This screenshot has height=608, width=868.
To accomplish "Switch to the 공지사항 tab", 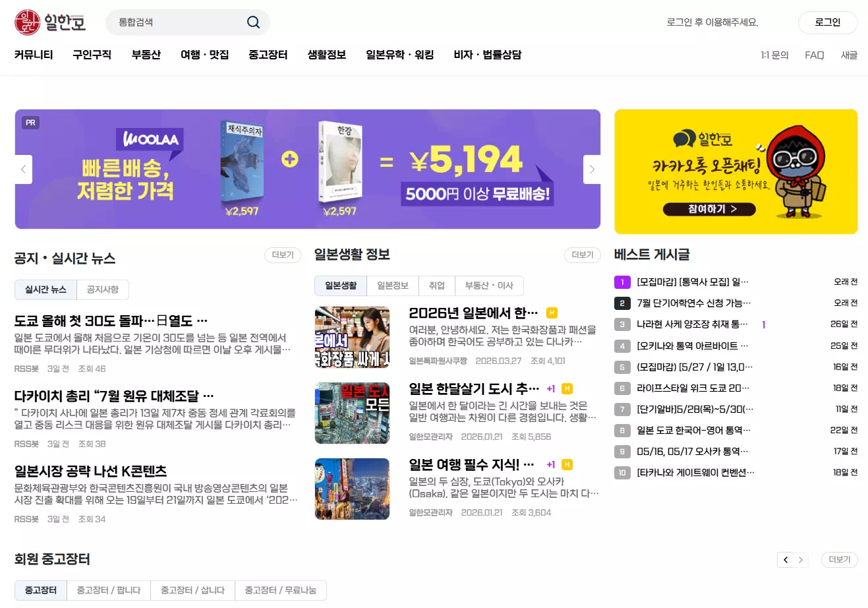I will 103,289.
